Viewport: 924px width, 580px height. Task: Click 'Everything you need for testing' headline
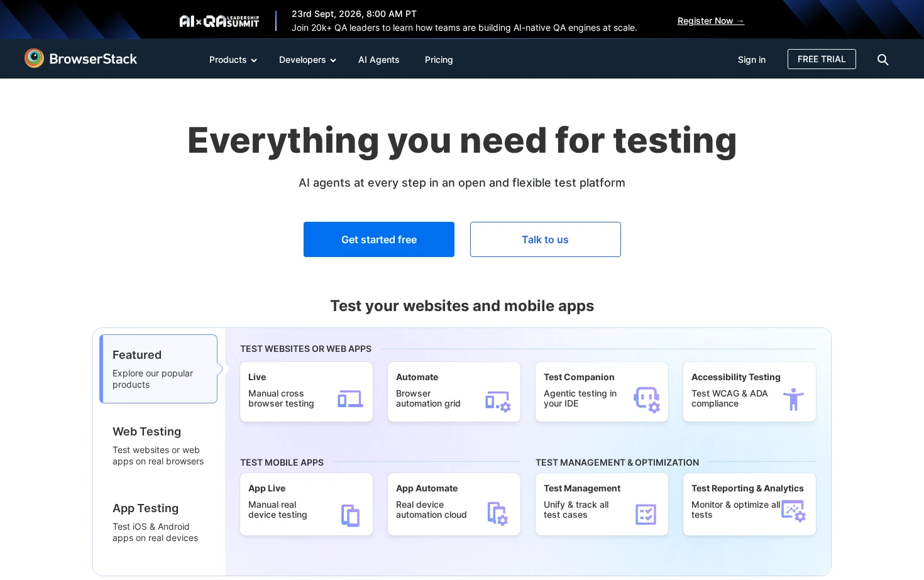462,140
